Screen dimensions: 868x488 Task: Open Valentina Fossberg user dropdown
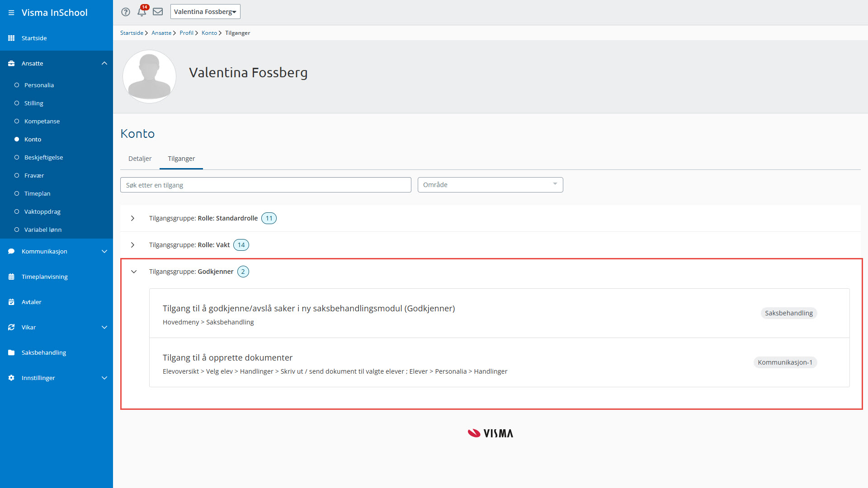[x=205, y=12]
